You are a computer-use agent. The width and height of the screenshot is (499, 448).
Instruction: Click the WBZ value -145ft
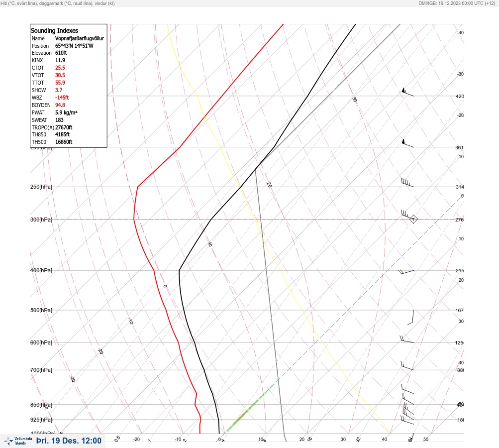pos(62,98)
